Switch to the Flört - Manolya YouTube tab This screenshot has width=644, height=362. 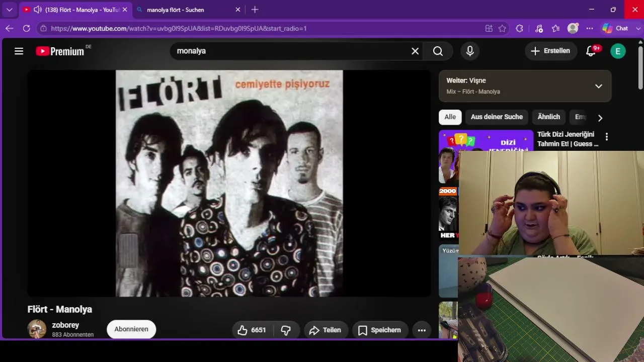click(75, 10)
